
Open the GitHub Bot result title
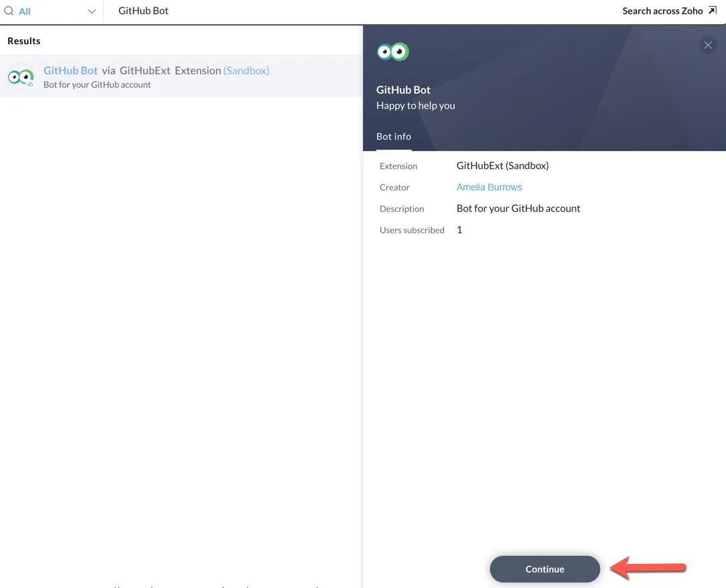point(70,70)
